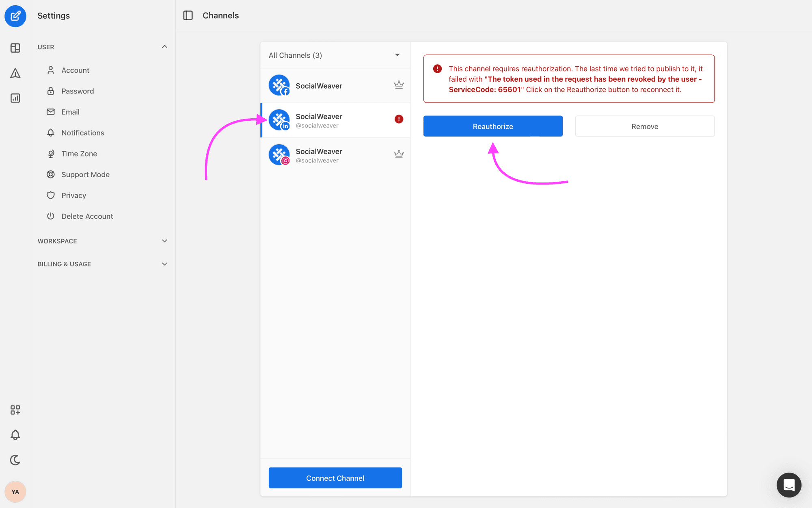This screenshot has width=812, height=508.
Task: Click the @socialweaver handle under the Instagram channel
Action: click(x=317, y=161)
